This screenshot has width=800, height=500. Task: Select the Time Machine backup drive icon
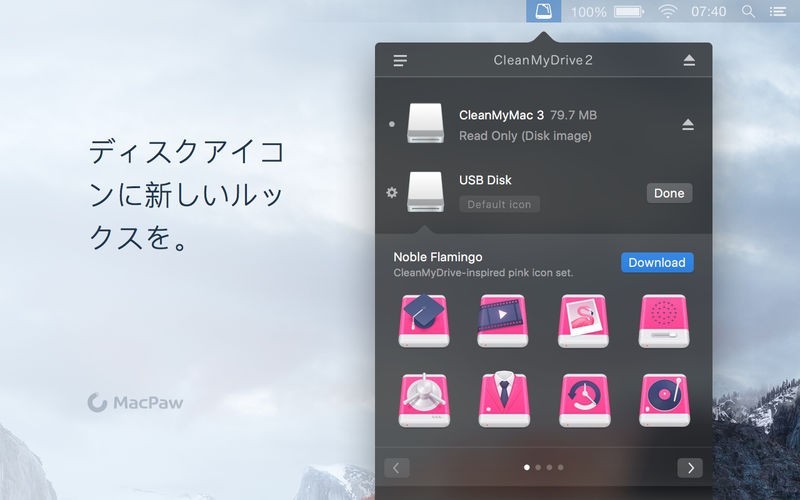[583, 399]
